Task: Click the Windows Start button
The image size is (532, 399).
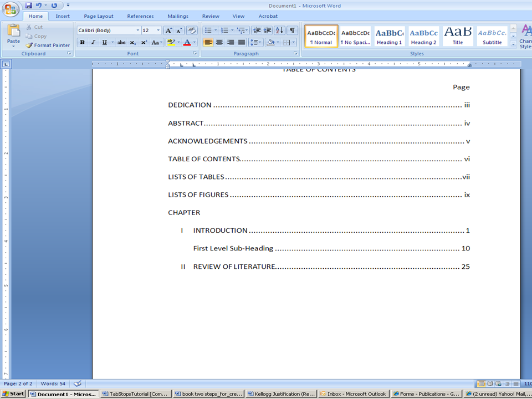Action: [x=13, y=394]
